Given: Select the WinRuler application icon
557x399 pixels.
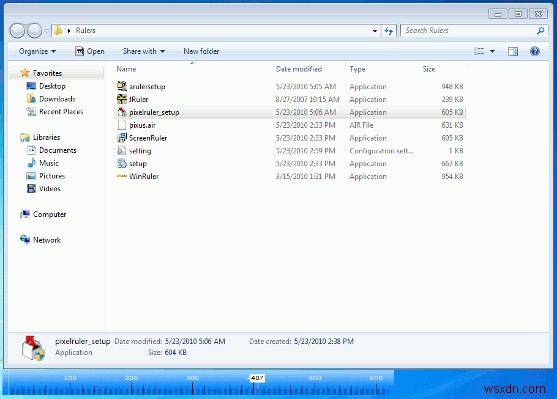Looking at the screenshot, I should coord(121,176).
